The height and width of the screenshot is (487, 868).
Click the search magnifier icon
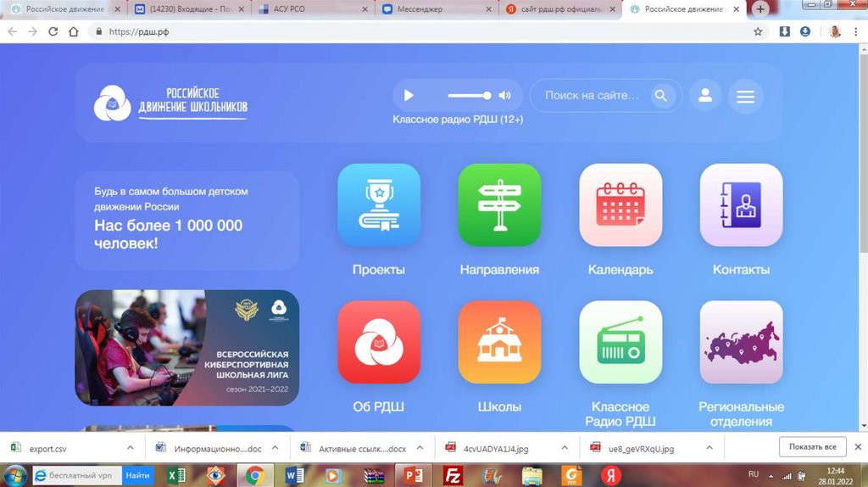[661, 95]
